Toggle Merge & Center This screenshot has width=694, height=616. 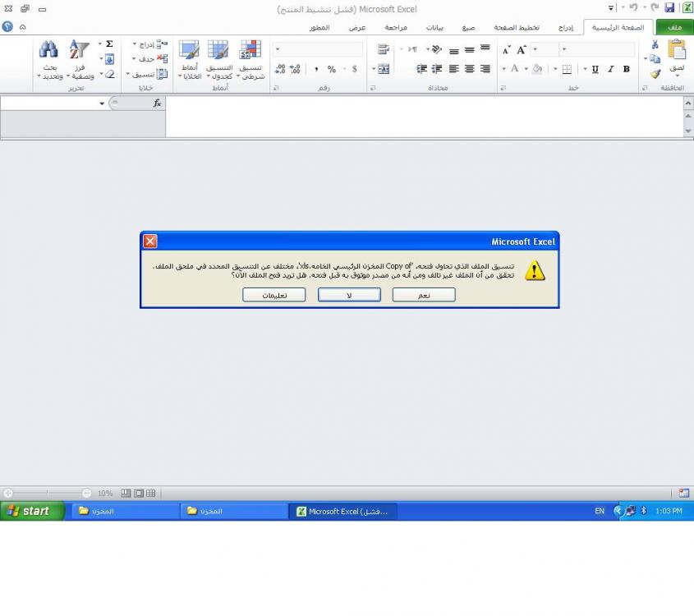click(384, 69)
